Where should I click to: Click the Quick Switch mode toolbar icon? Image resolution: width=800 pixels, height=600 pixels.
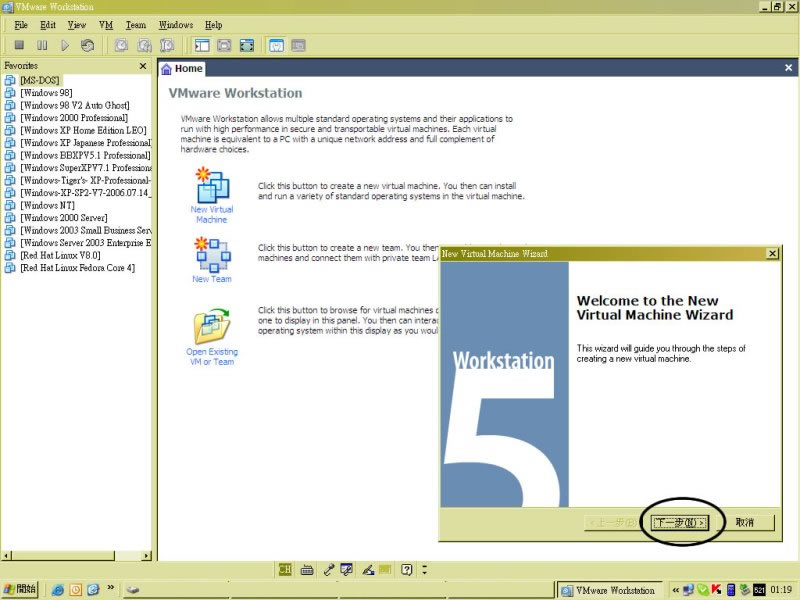(224, 45)
